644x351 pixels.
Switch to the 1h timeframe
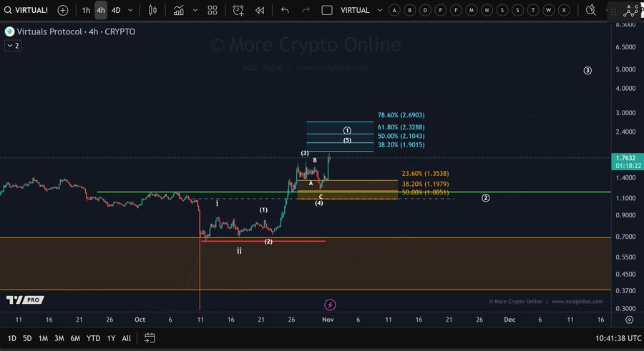(x=86, y=10)
